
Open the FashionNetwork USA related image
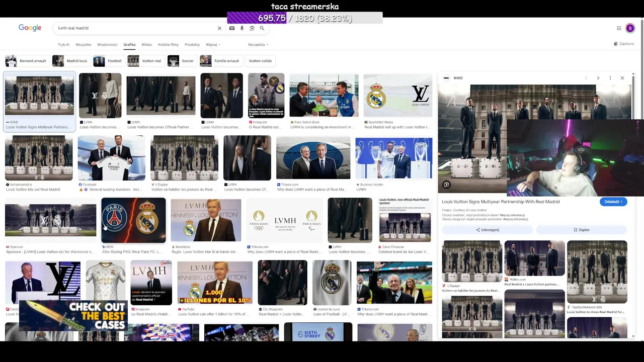(597, 271)
